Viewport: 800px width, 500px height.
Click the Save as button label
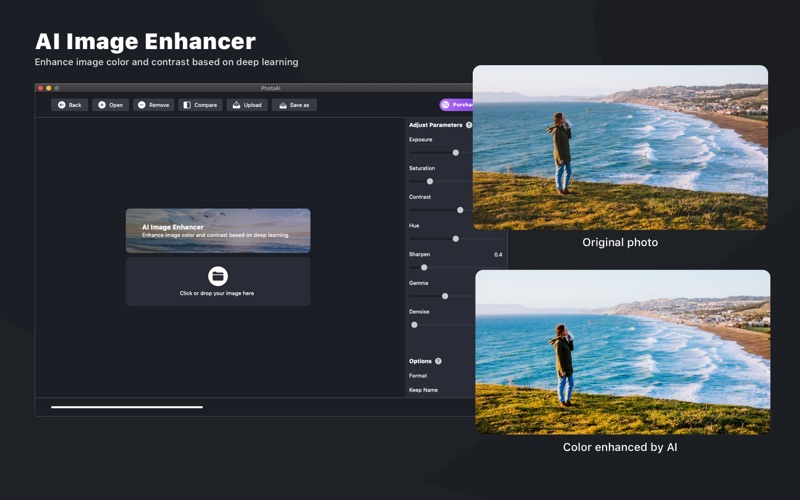(299, 105)
